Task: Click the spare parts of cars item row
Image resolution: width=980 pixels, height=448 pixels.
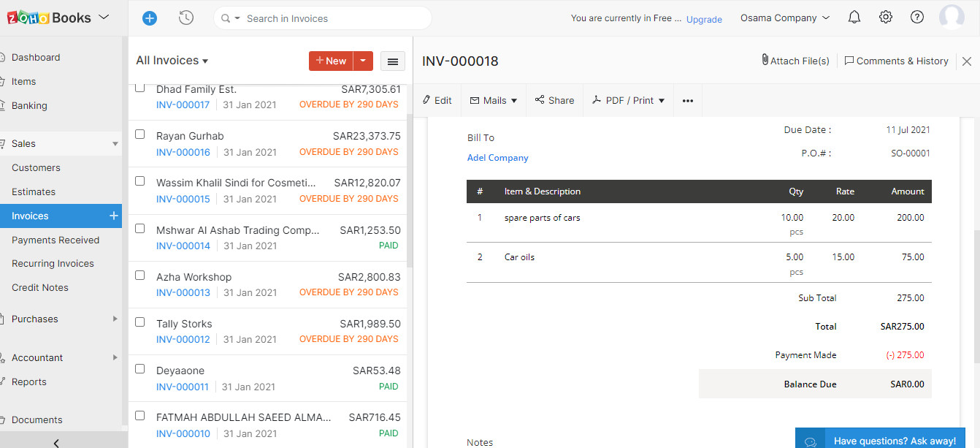Action: click(x=699, y=223)
